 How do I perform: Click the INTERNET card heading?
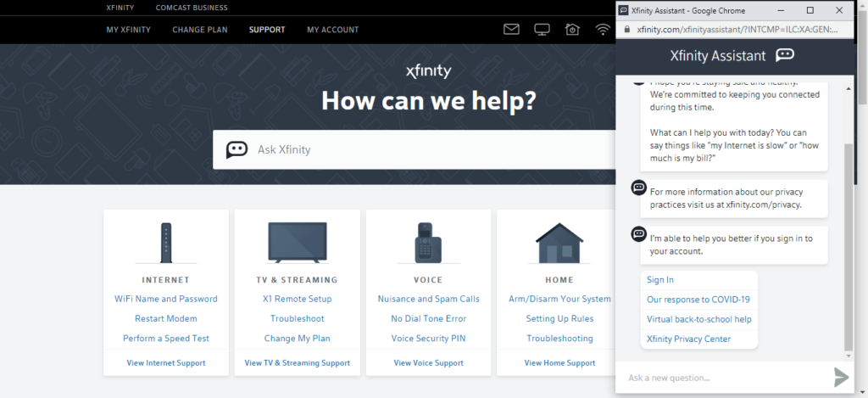coord(166,280)
